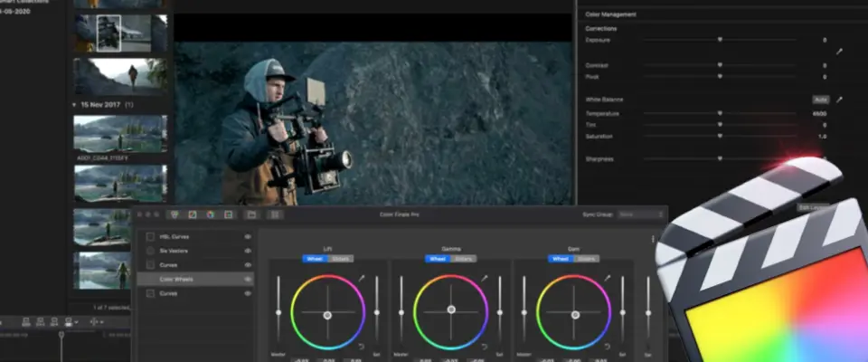Click the Auto white balance button
This screenshot has width=868, height=362.
tap(821, 100)
